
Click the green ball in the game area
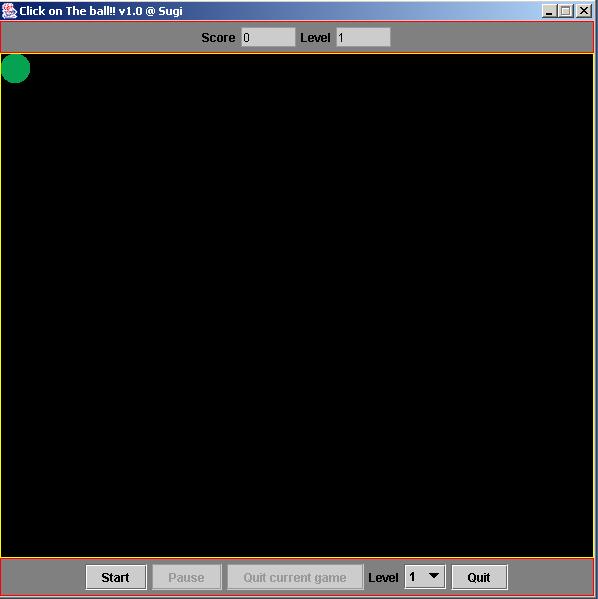pos(15,69)
